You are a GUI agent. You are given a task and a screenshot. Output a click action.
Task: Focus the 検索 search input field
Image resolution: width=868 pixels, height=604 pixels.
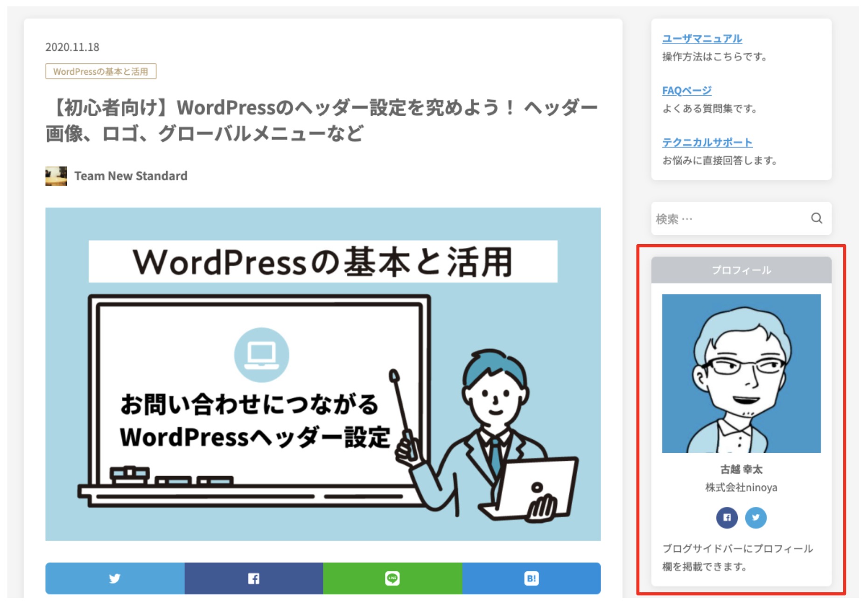point(728,218)
